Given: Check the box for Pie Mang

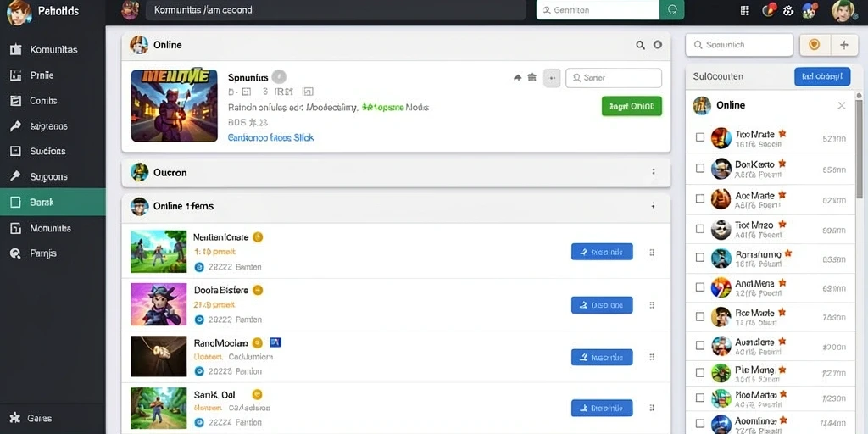Looking at the screenshot, I should tap(699, 373).
